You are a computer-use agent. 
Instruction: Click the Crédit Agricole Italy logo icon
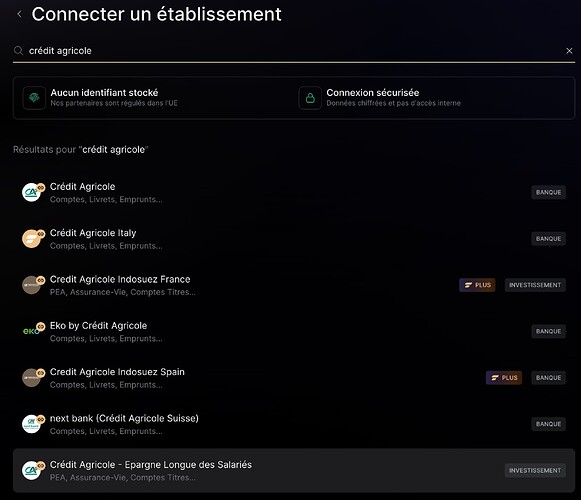[31, 239]
